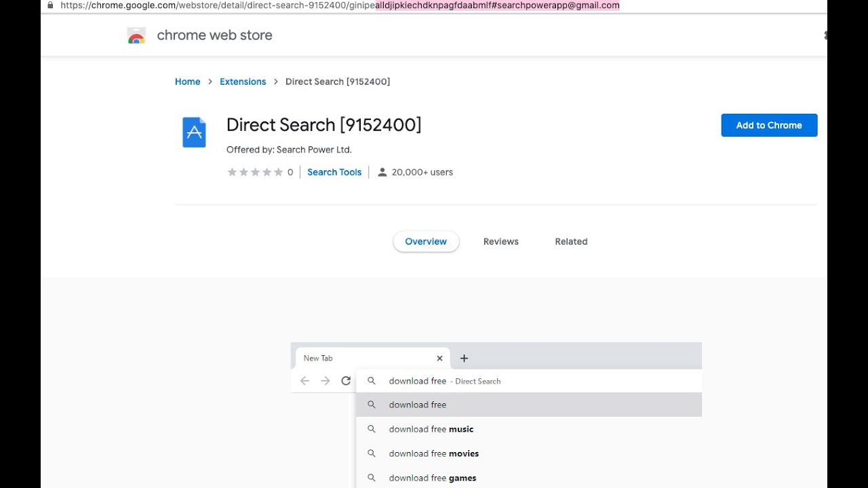Click the rating count '0'
868x488 pixels.
coord(290,172)
